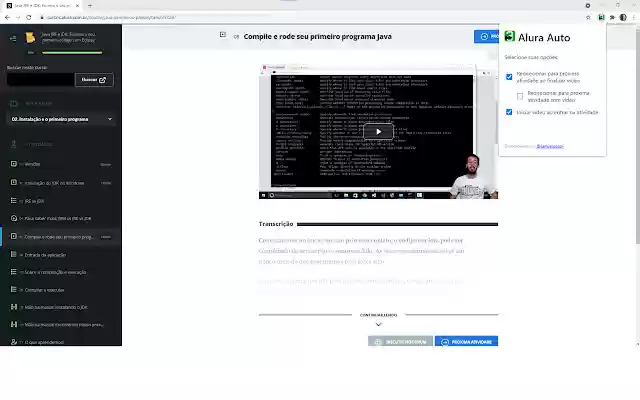Bookmark this page with the star icon
This screenshot has width=640, height=400.
coord(588,17)
